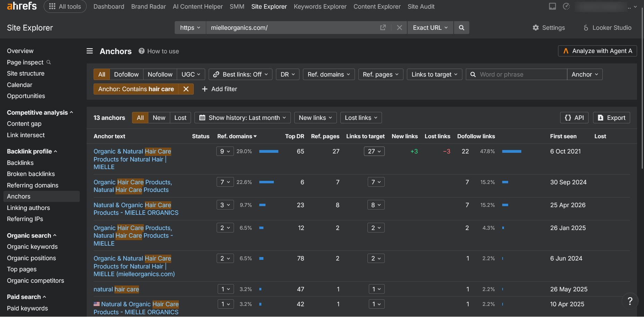The height and width of the screenshot is (317, 644).
Task: Select the All link type filter
Action: (x=102, y=74)
